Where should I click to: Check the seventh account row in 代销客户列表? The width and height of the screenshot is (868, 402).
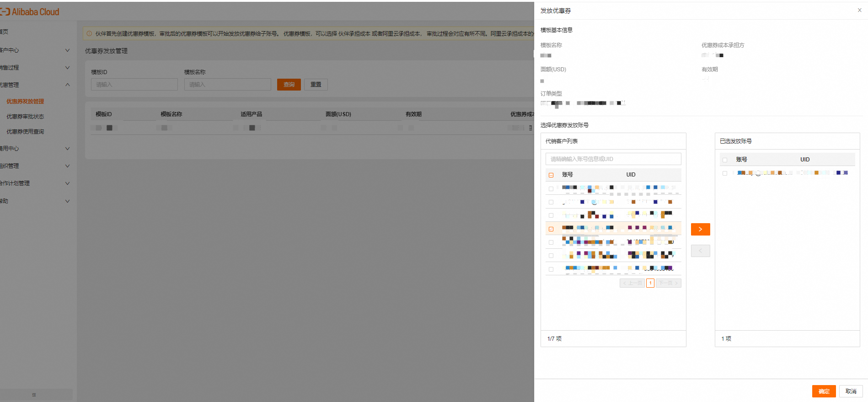(x=551, y=269)
